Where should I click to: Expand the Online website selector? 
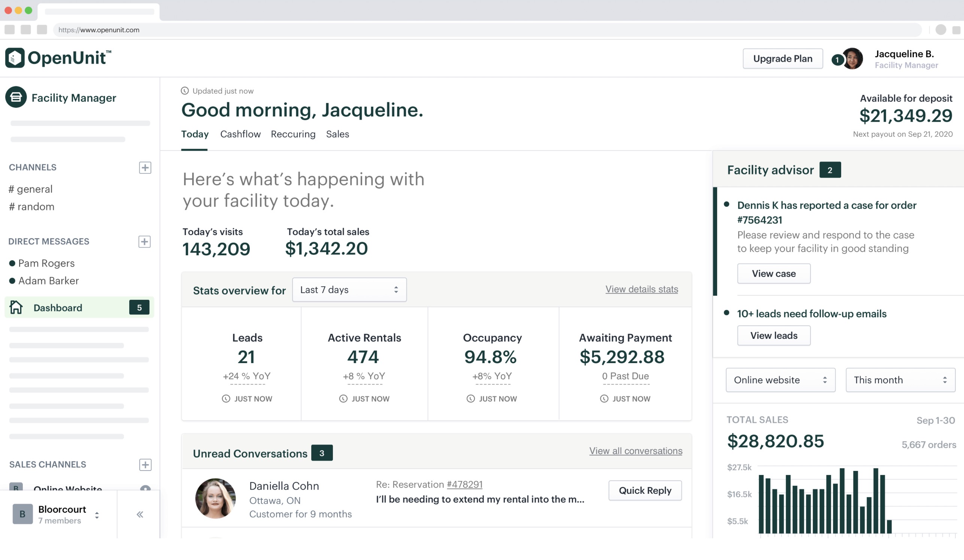(x=780, y=380)
